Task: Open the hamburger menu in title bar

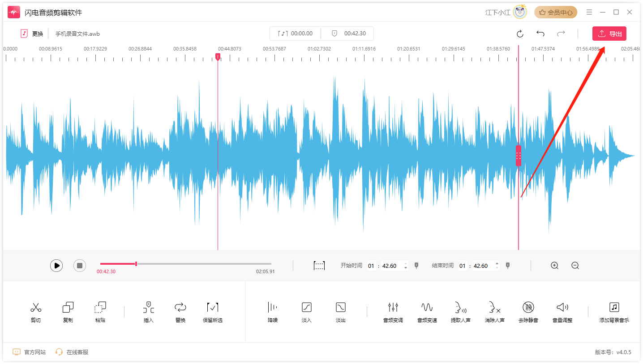Action: (x=589, y=13)
